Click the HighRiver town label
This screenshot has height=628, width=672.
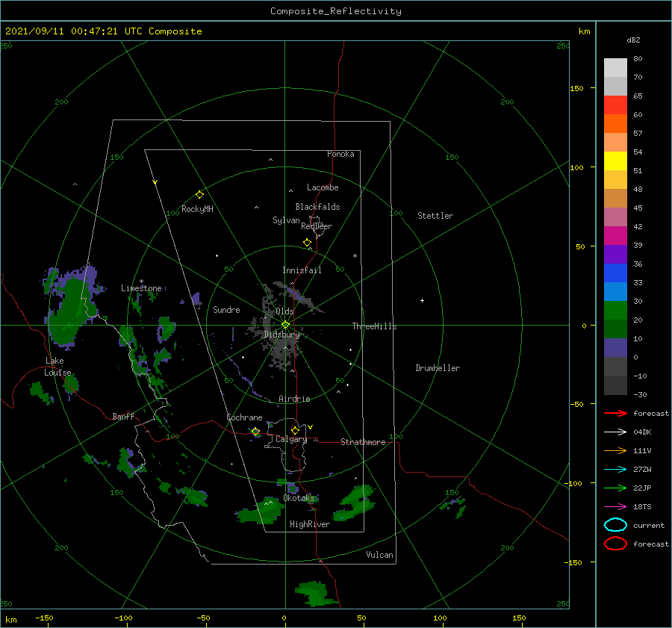(x=310, y=525)
